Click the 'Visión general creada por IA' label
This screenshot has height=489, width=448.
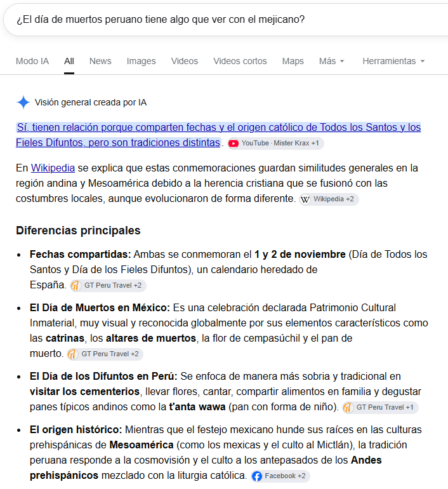pos(91,102)
